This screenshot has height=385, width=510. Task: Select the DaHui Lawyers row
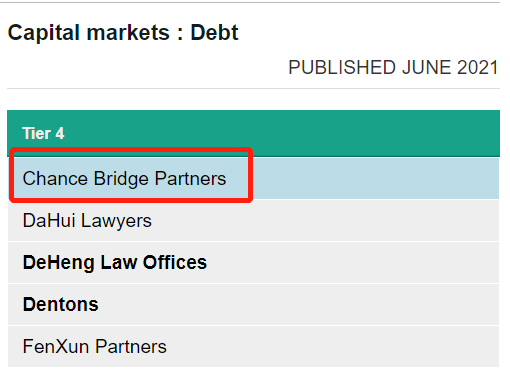253,221
